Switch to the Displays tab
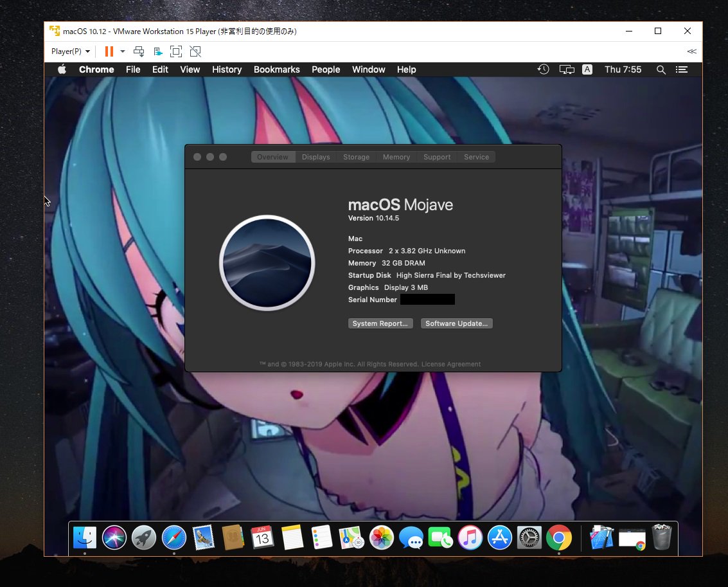Image resolution: width=728 pixels, height=587 pixels. 316,157
